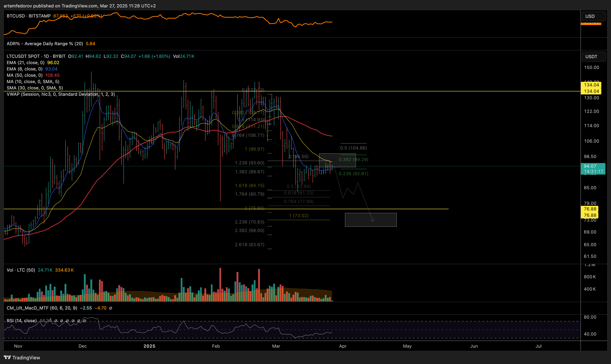The width and height of the screenshot is (611, 364).
Task: Select the ADR% Average Daily Range indicator label
Action: 45,44
